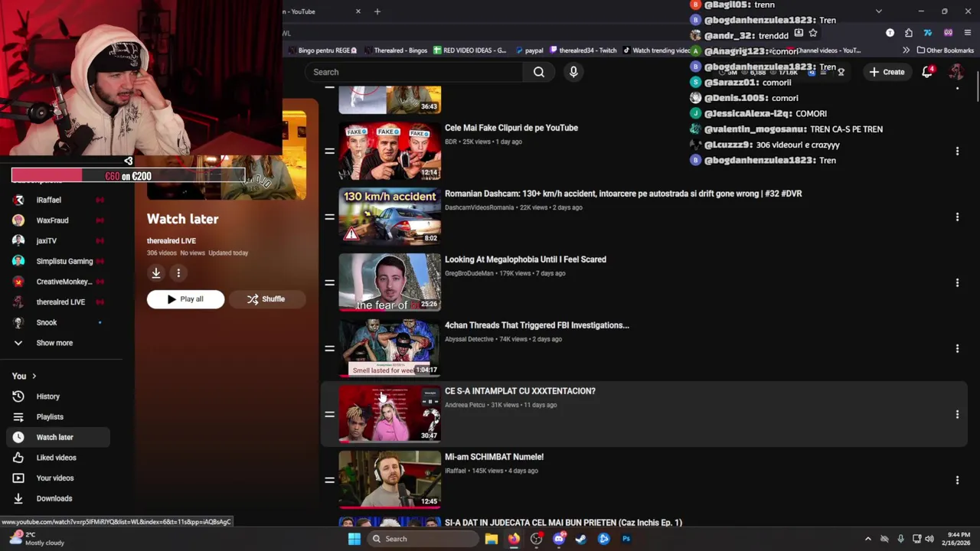Close the YouTube browser tab
This screenshot has width=980, height=551.
click(358, 11)
